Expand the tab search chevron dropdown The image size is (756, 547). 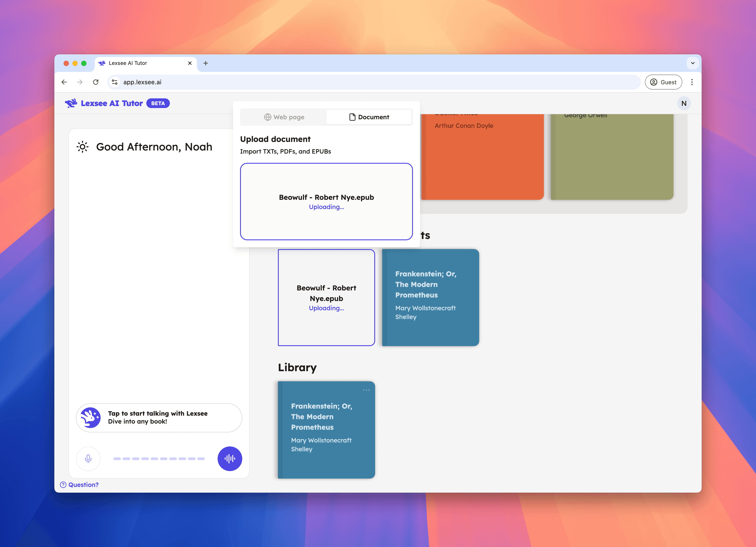pyautogui.click(x=692, y=63)
